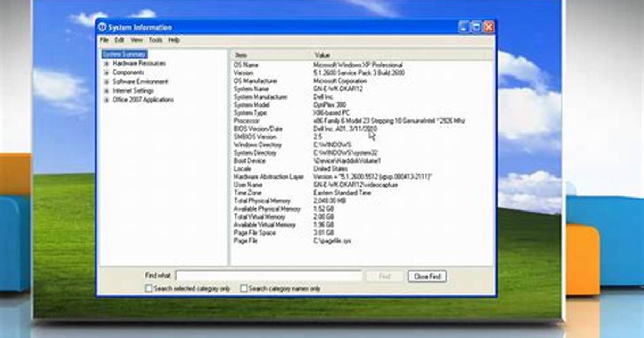Select the System Type row
Screen dimensions: 644x338
pos(362,113)
